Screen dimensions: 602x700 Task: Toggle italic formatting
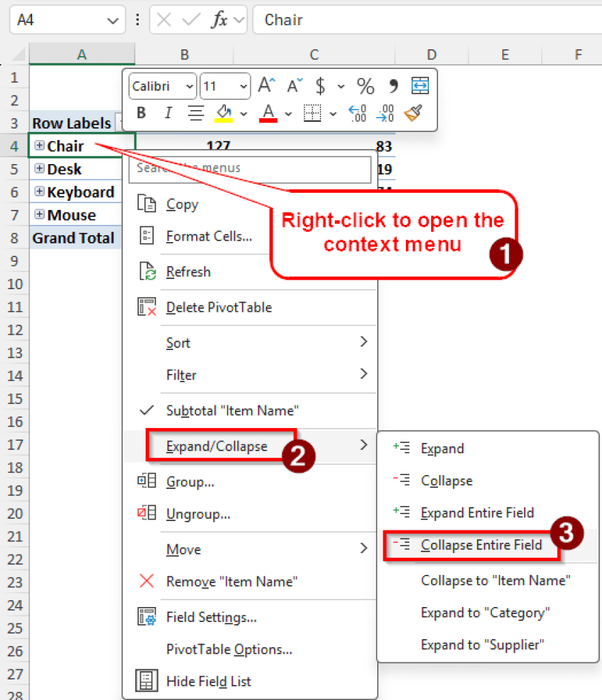coord(167,112)
